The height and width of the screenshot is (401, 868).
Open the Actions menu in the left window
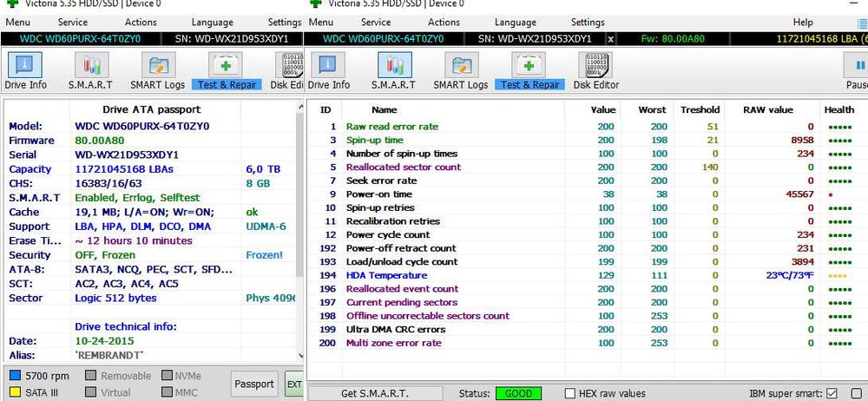tap(141, 23)
